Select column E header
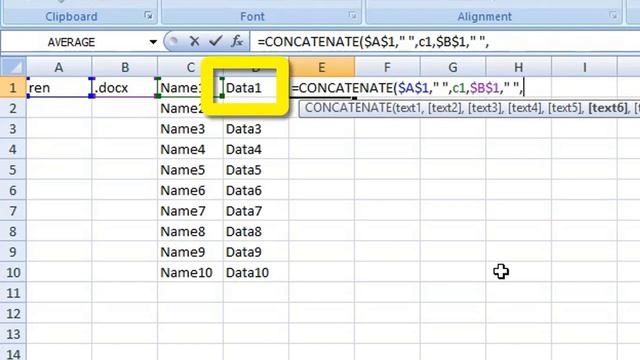This screenshot has height=360, width=640. point(322,67)
